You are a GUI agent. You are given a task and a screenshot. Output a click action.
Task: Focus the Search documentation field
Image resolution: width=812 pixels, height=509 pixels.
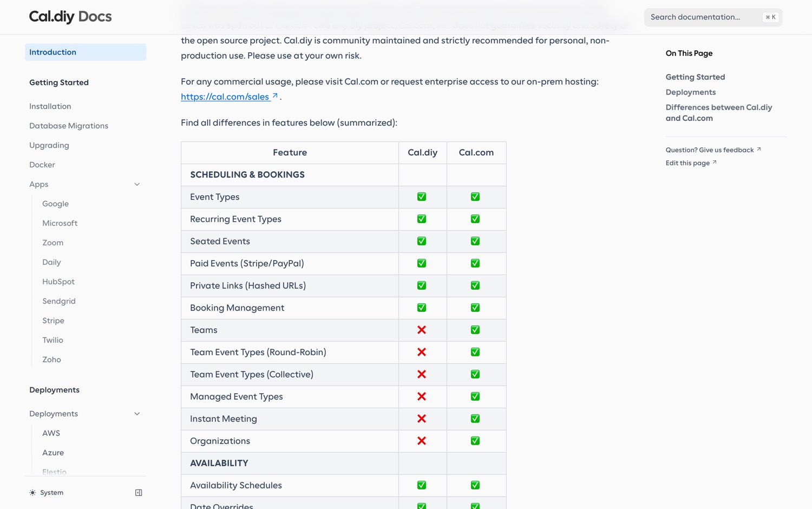(713, 17)
